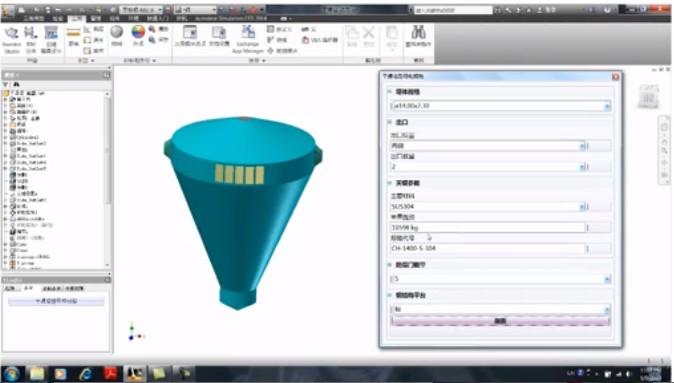The width and height of the screenshot is (674, 383).
Task: Expand the SUS304 material dropdown
Action: click(x=582, y=207)
